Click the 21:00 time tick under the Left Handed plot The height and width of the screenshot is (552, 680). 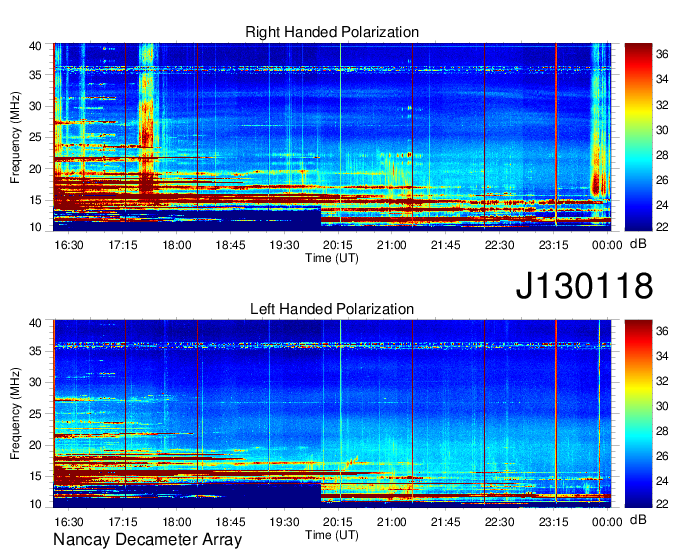(392, 522)
